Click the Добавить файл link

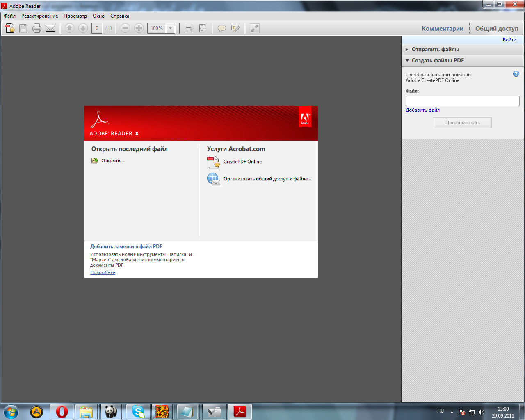[x=422, y=110]
